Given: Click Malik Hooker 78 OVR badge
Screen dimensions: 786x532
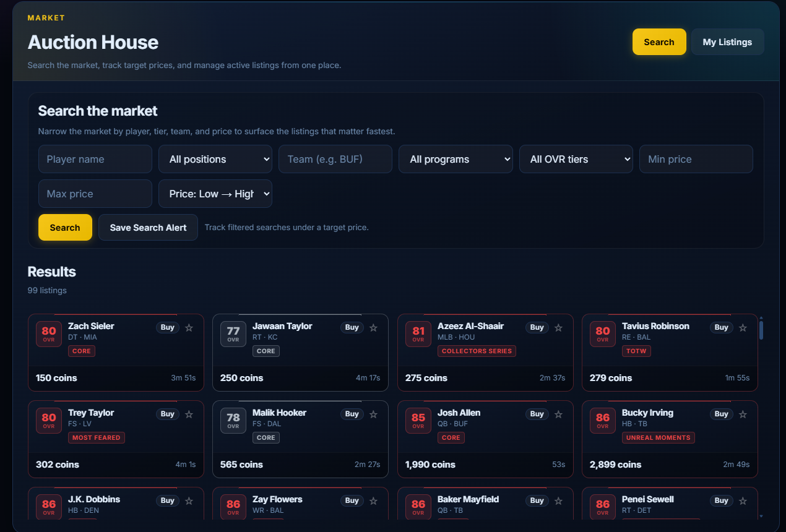Looking at the screenshot, I should (233, 421).
